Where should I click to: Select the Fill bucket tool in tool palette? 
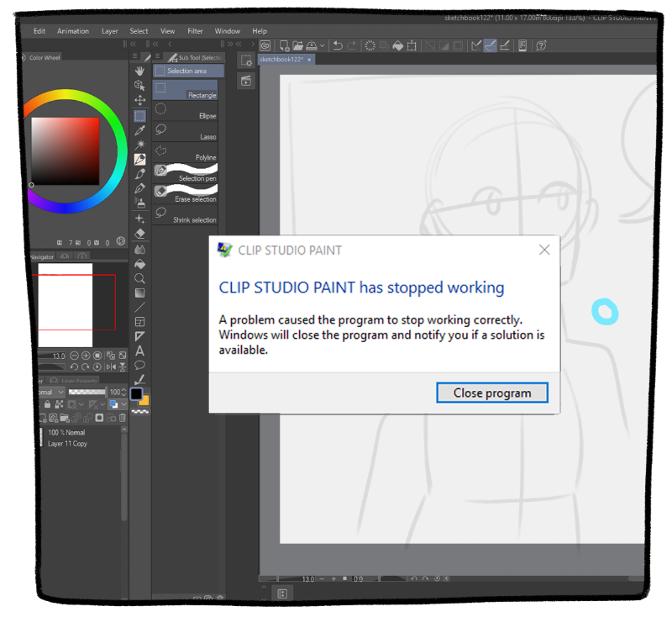(x=139, y=264)
